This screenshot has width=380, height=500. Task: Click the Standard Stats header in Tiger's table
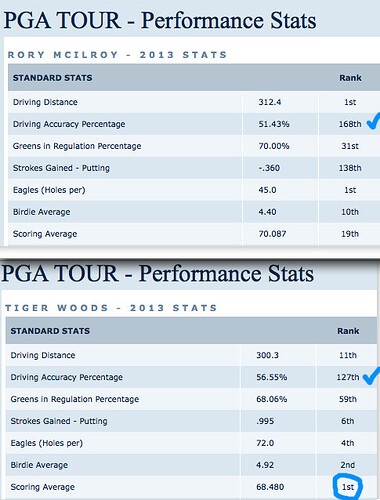point(50,331)
